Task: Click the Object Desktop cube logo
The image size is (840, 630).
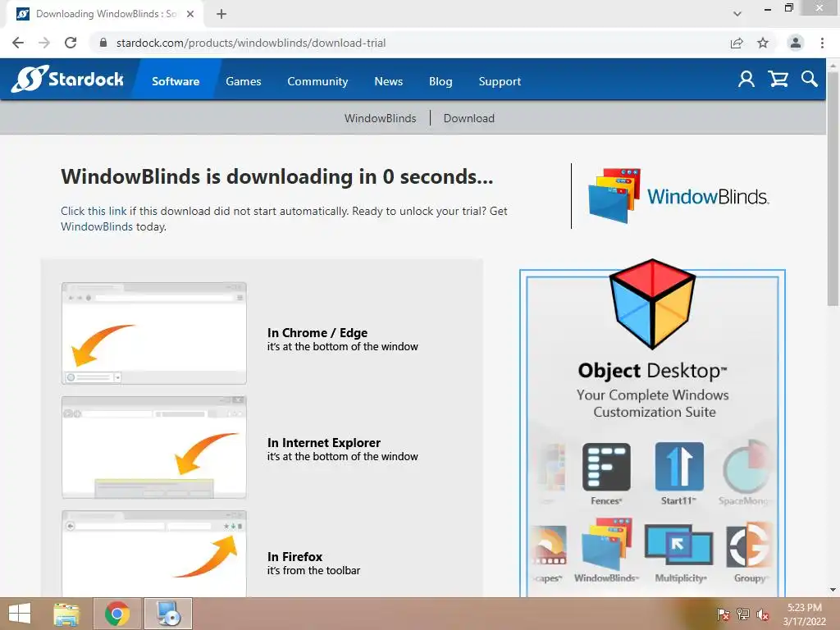Action: pos(652,304)
